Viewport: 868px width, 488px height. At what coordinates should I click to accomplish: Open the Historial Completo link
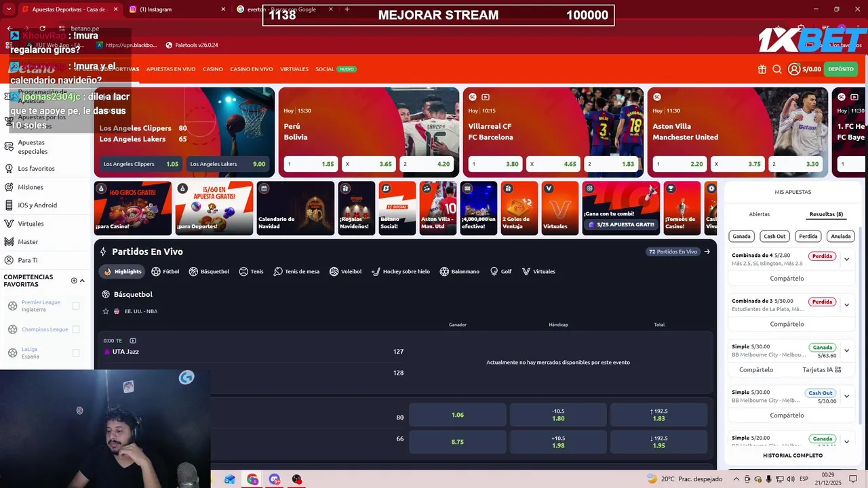(793, 455)
